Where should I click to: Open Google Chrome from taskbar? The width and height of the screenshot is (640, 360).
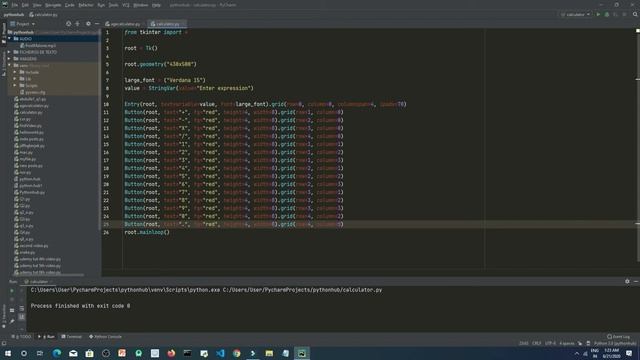(236, 353)
